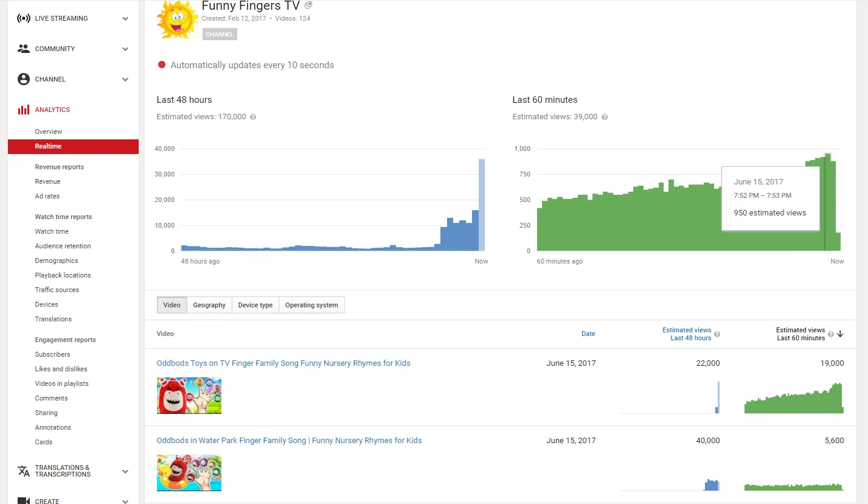Click the last short bar in 60 minutes chart

click(838, 242)
